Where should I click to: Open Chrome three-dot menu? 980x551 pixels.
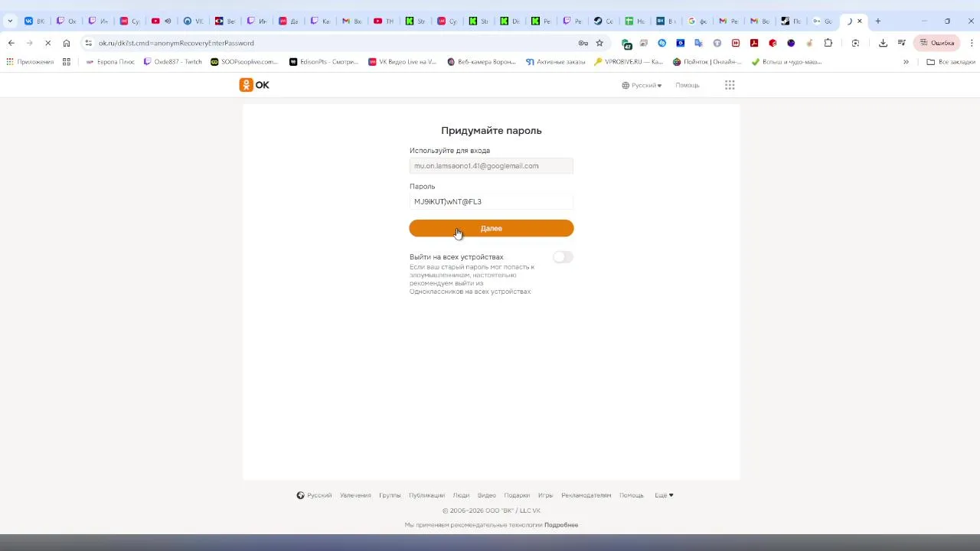pyautogui.click(x=971, y=43)
